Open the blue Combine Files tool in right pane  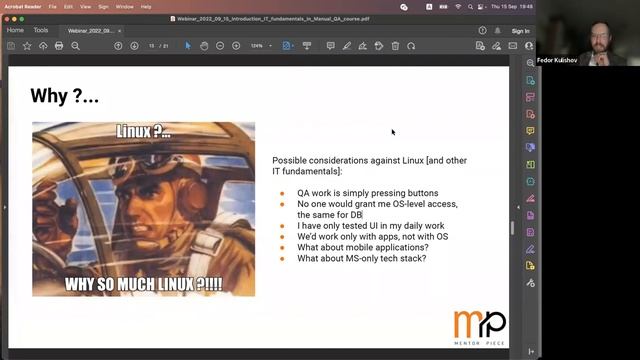tap(530, 147)
